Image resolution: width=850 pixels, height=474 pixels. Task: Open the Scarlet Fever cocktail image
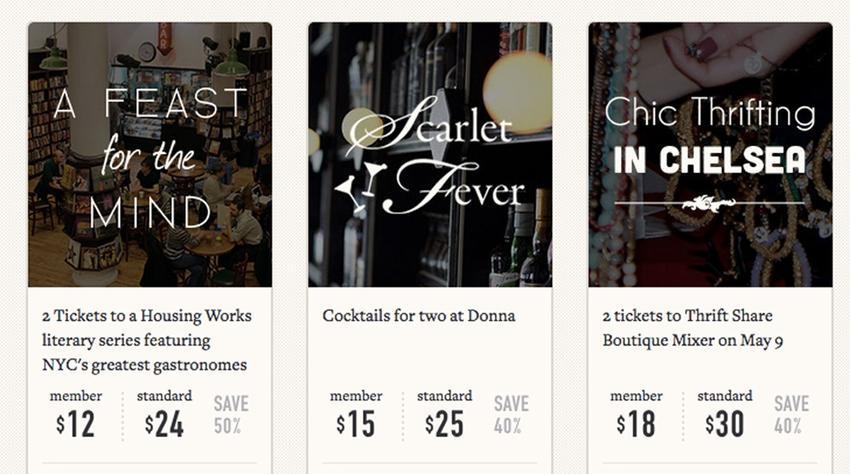coord(430,155)
